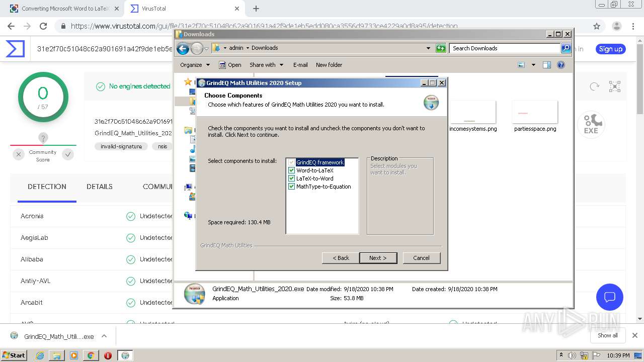Screen dimensions: 644x362
Task: Click the Next button in setup
Action: point(378,258)
